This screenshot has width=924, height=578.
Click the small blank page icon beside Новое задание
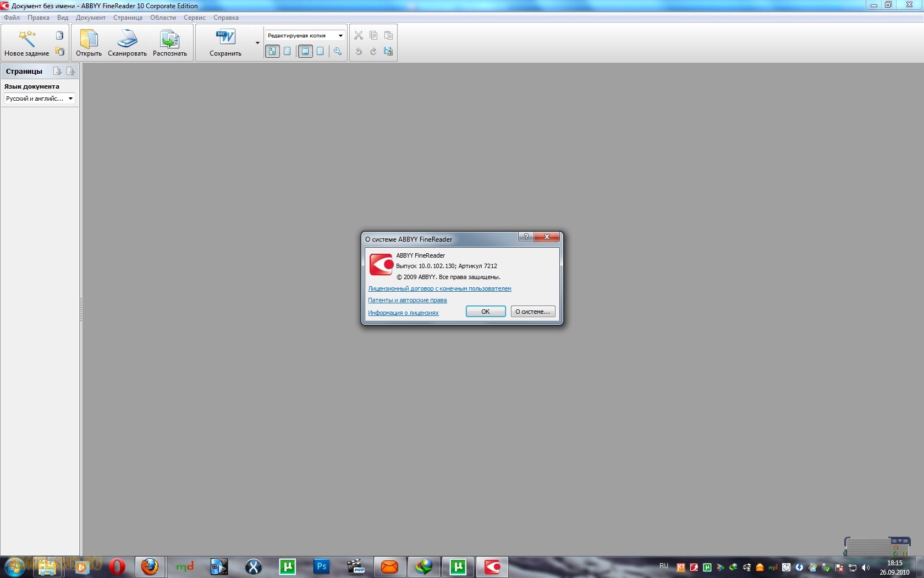[x=59, y=36]
